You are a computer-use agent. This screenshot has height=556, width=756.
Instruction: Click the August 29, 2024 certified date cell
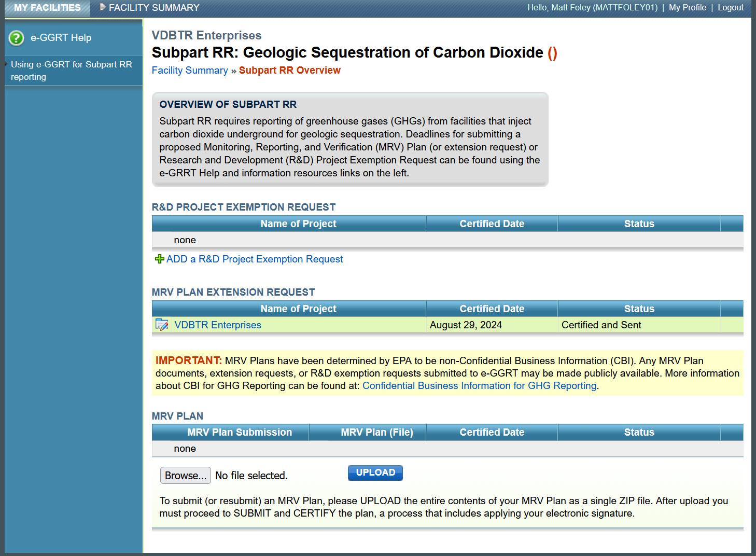click(492, 325)
